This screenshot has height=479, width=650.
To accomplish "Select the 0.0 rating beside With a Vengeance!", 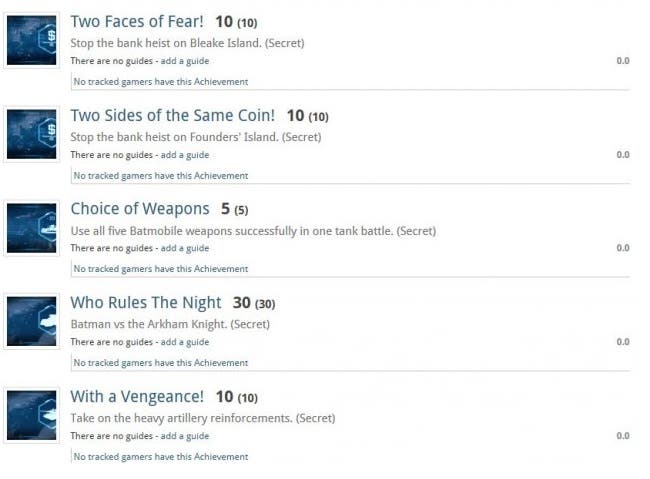I will 623,436.
